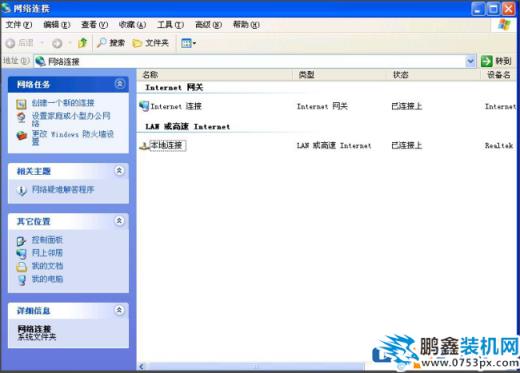Open the 我的文档 link

coord(47,266)
